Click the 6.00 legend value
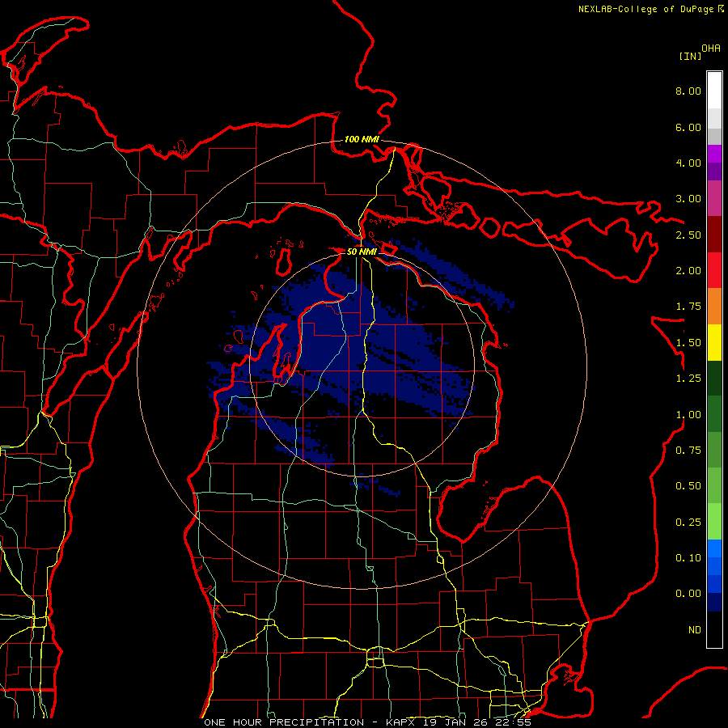Screen dimensions: 728x728 (x=688, y=127)
